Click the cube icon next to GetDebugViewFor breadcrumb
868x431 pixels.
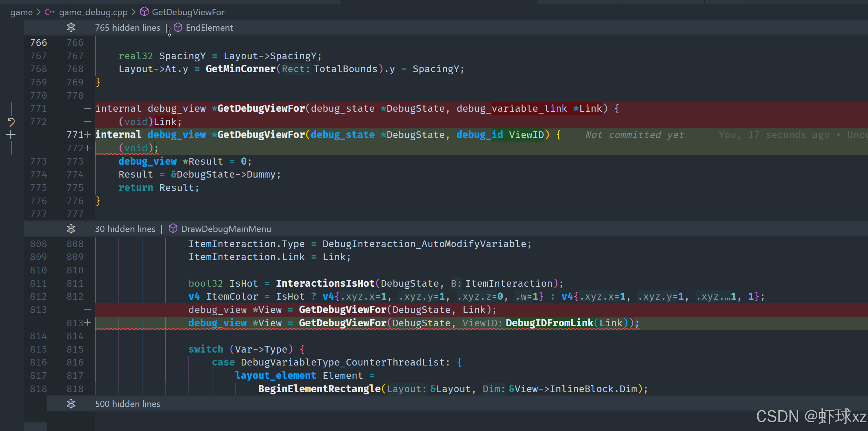[144, 12]
